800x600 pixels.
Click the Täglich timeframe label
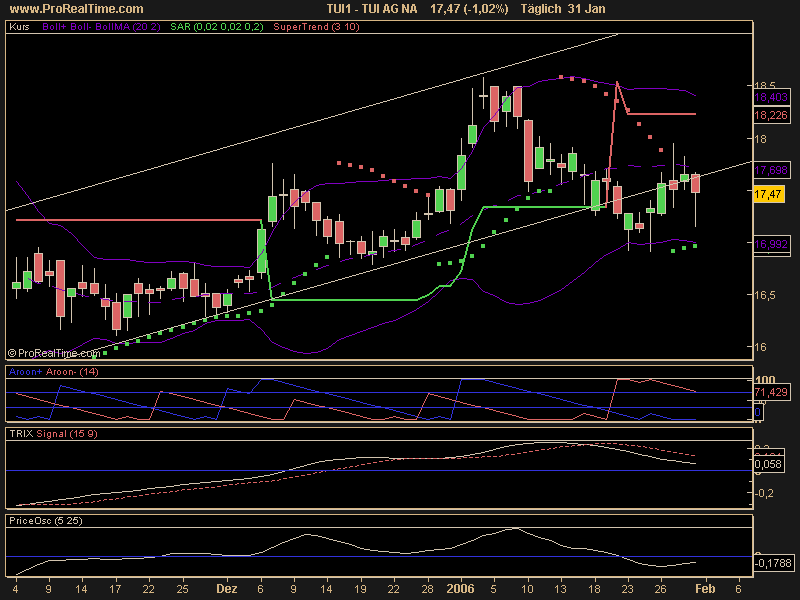(541, 9)
